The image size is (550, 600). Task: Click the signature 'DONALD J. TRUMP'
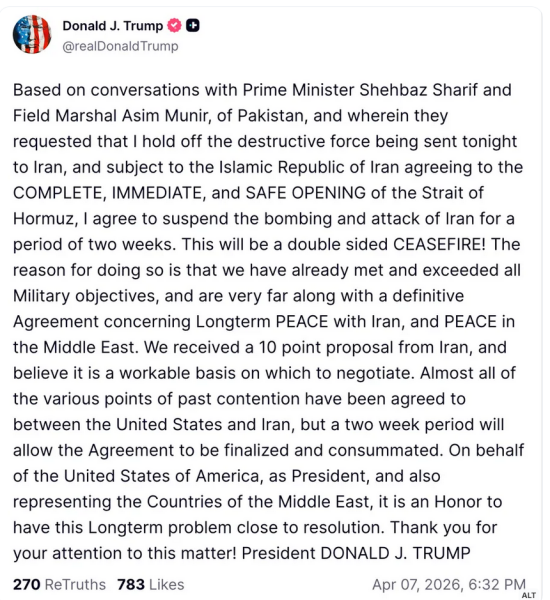coord(395,553)
